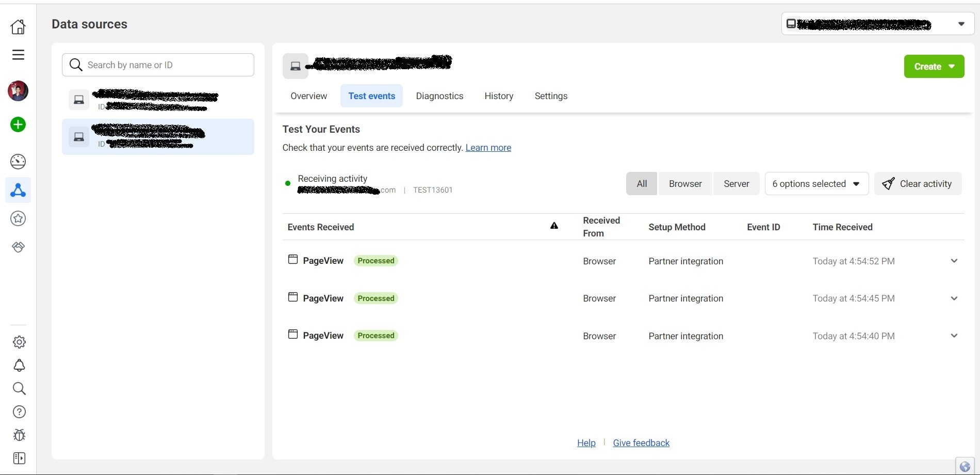Click the Clear activity button
The height and width of the screenshot is (475, 980).
[918, 184]
